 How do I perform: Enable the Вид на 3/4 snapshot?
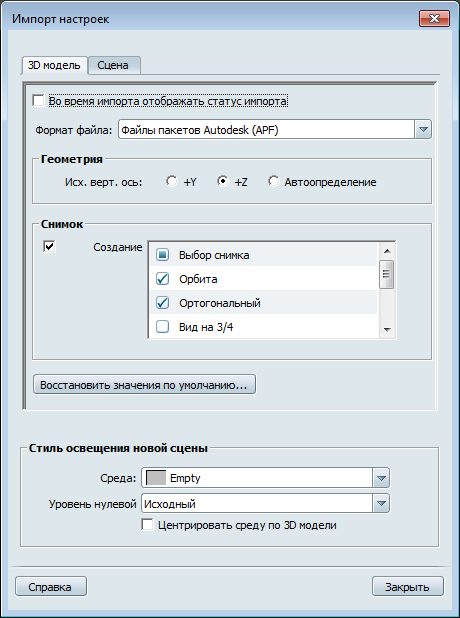(x=162, y=327)
